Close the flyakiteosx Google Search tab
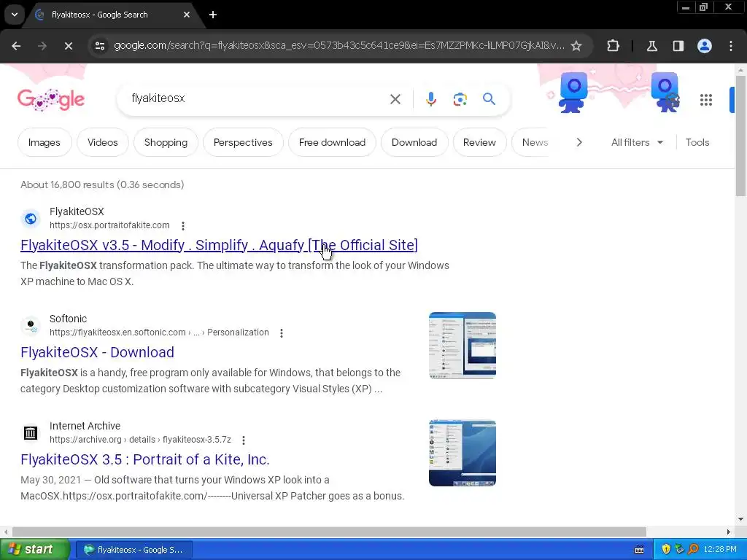This screenshot has height=560, width=747. [x=187, y=15]
